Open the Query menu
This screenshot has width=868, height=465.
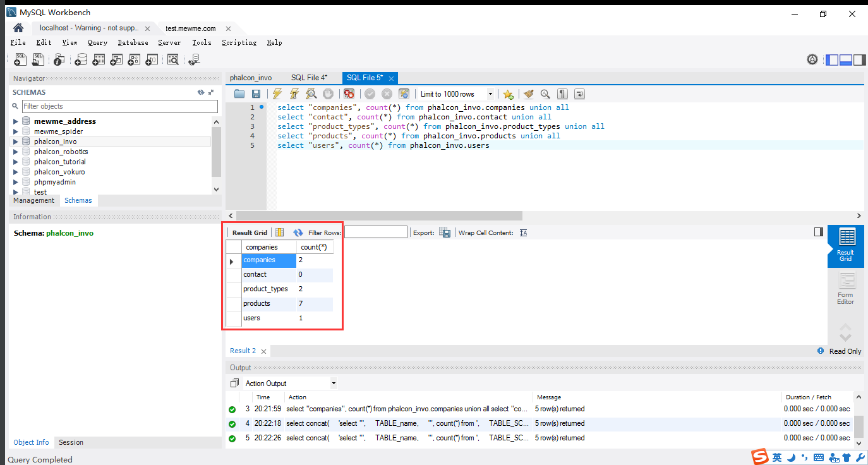[x=97, y=42]
